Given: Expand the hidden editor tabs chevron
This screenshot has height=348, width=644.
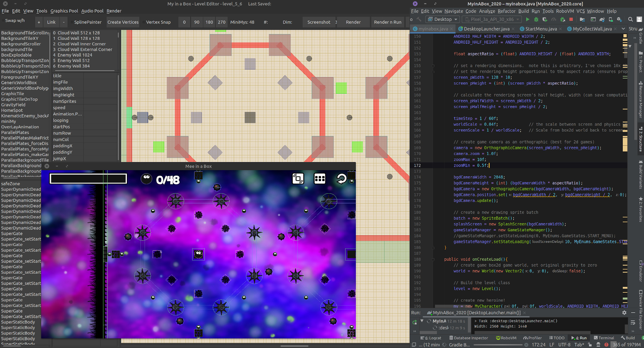Looking at the screenshot, I should click(623, 29).
